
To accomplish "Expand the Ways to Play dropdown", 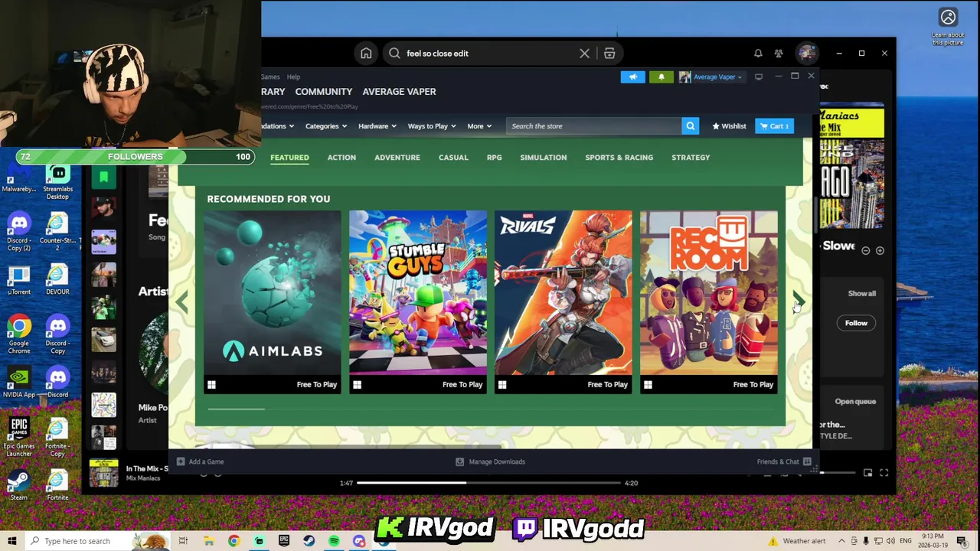I will [432, 126].
